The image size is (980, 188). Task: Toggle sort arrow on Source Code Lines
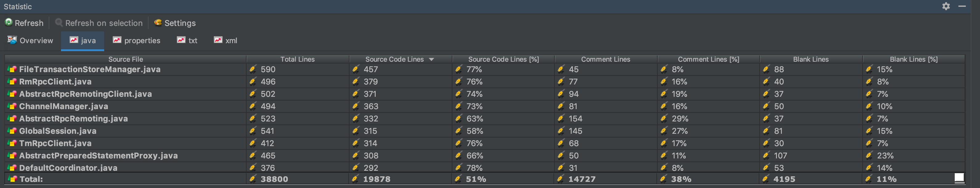tap(431, 59)
